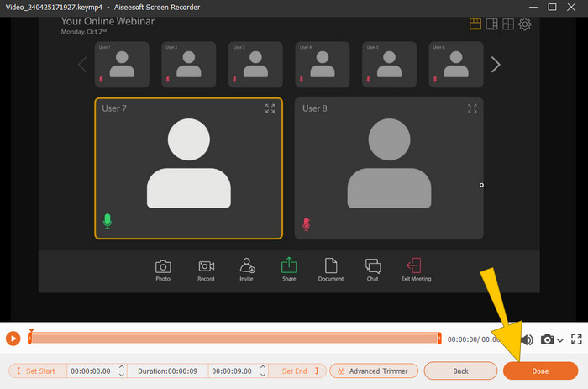588x389 pixels.
Task: Open webinar settings gear icon
Action: tap(525, 24)
